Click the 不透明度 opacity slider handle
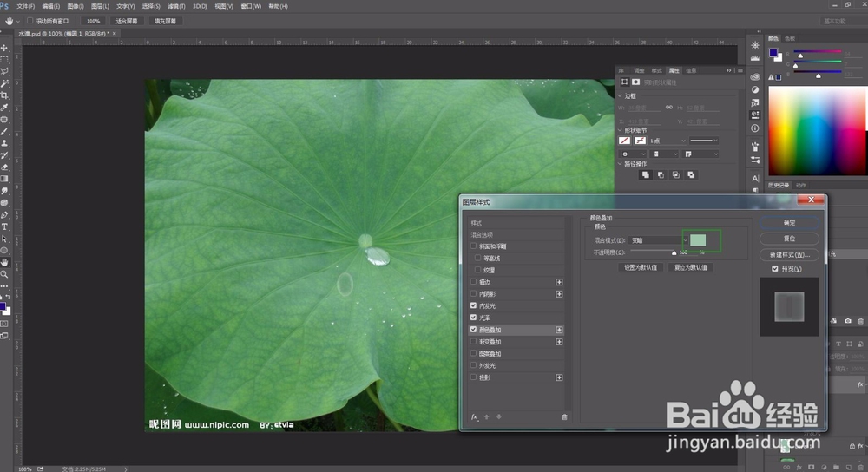The width and height of the screenshot is (868, 472). 674,252
